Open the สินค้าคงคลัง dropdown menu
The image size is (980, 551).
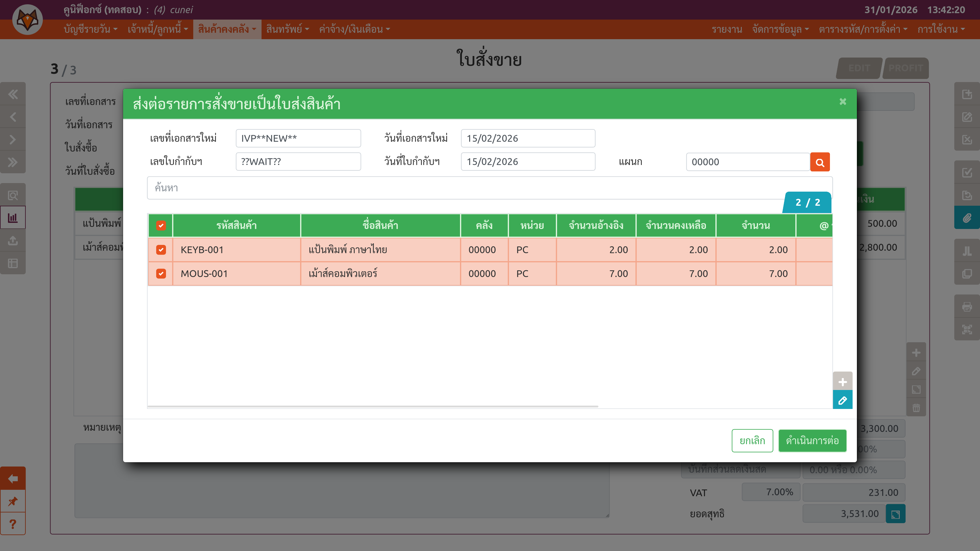coord(227,29)
